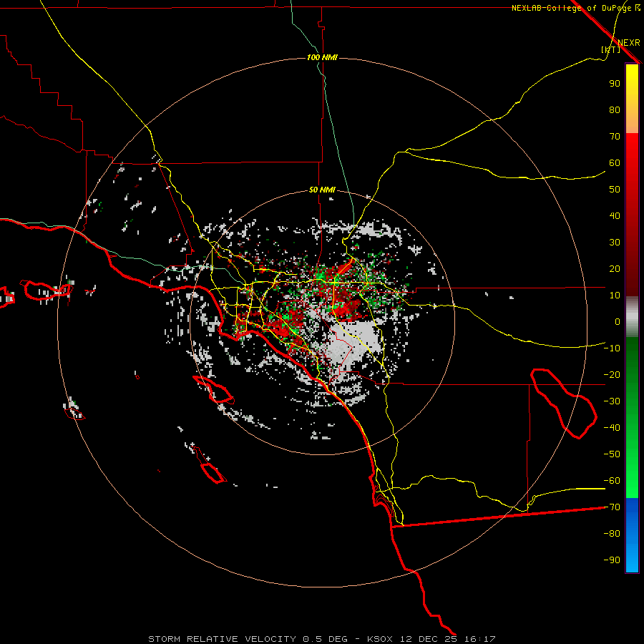Click the positive 10 scale label

615,296
